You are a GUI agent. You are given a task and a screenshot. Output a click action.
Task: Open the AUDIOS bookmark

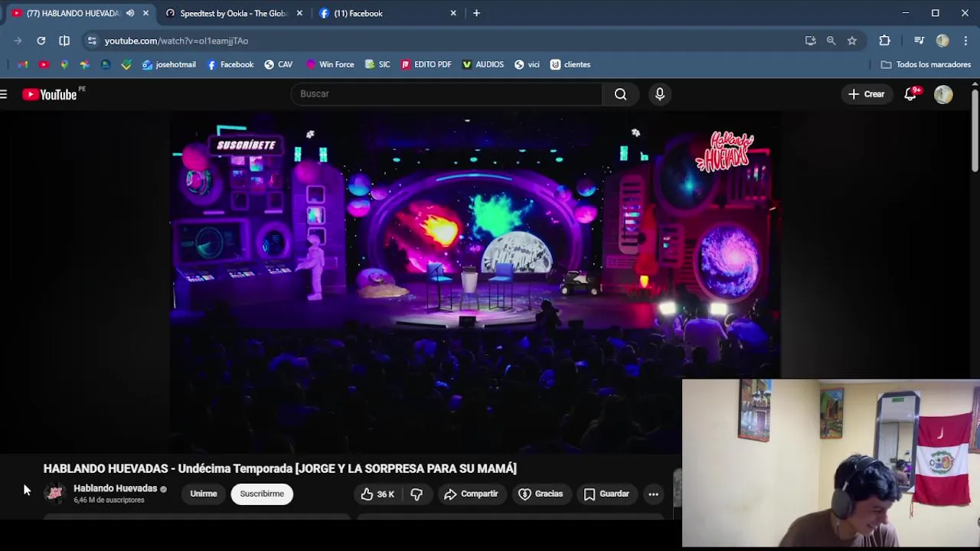(483, 64)
